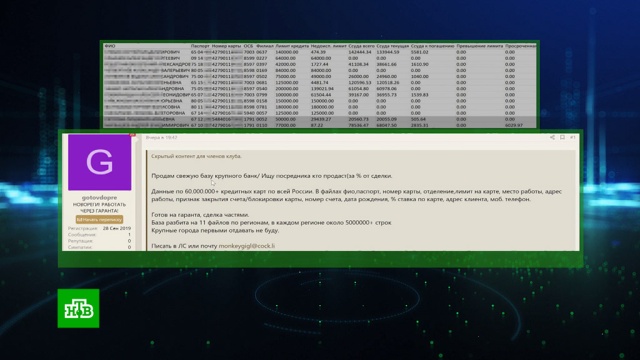Click the line starting 'Продам свежую базу крупного банк'
Screen dimensions: 640x360
(272, 176)
